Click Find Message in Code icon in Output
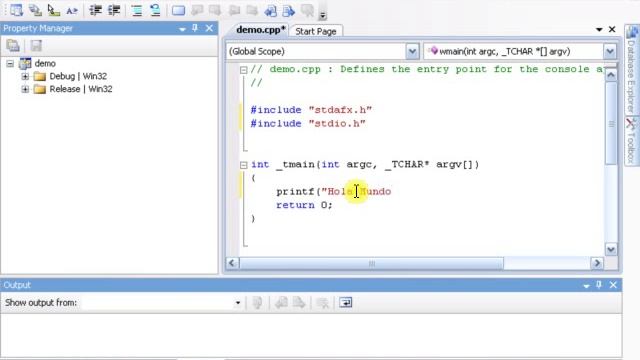This screenshot has width=640, height=360. point(257,302)
